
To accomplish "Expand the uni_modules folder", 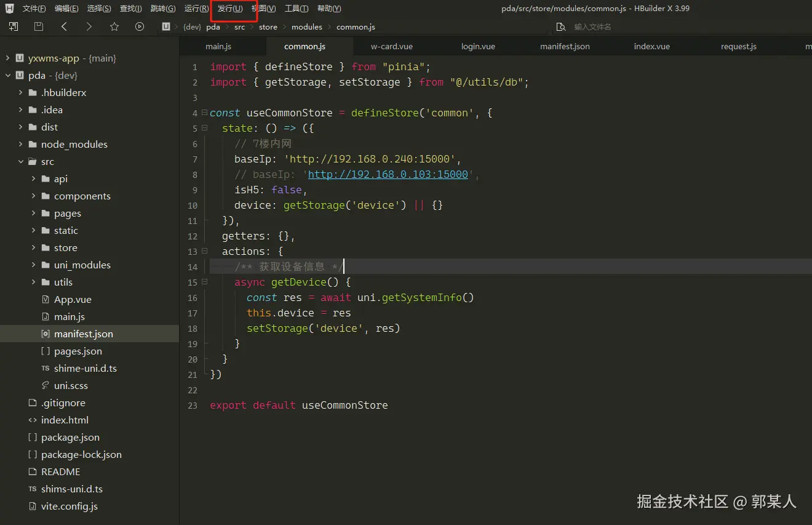I will click(x=33, y=265).
